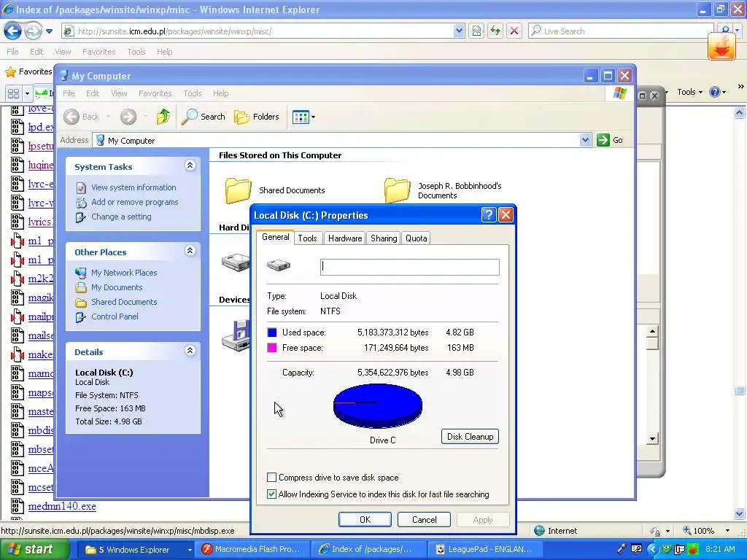Click Cancel in Local Disk Properties

424,519
